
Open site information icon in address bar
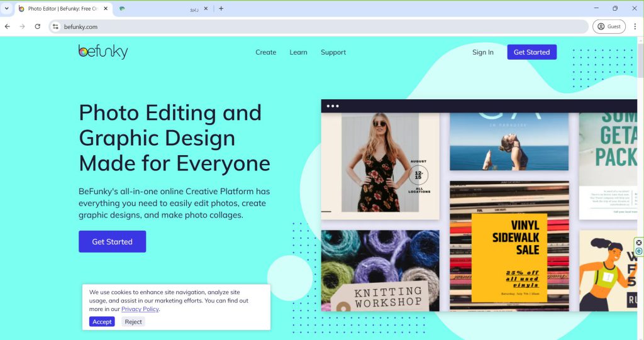[x=55, y=26]
